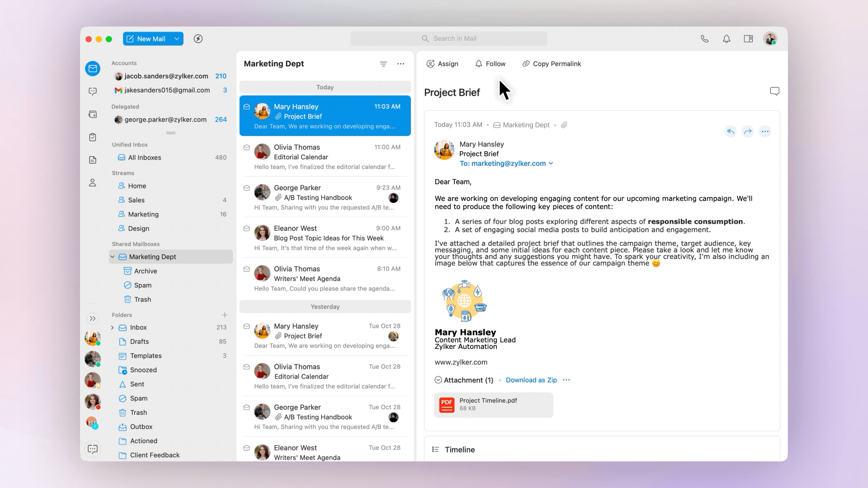The image size is (868, 488).
Task: Add a new folder with plus icon
Action: 225,315
